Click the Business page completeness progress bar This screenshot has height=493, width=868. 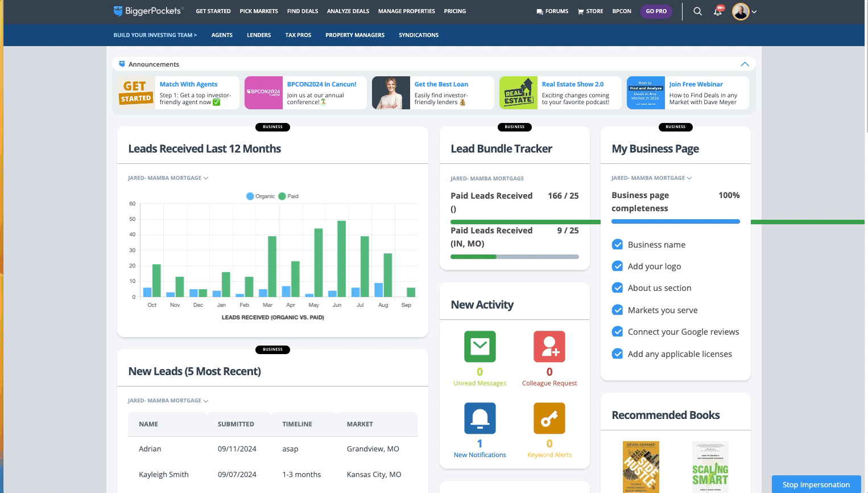pyautogui.click(x=676, y=221)
